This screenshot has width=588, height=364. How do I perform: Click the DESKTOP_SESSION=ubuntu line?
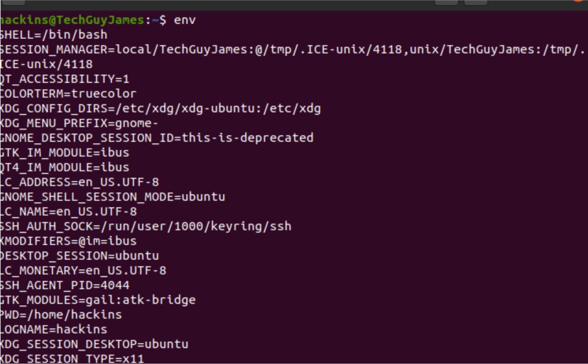(x=80, y=256)
